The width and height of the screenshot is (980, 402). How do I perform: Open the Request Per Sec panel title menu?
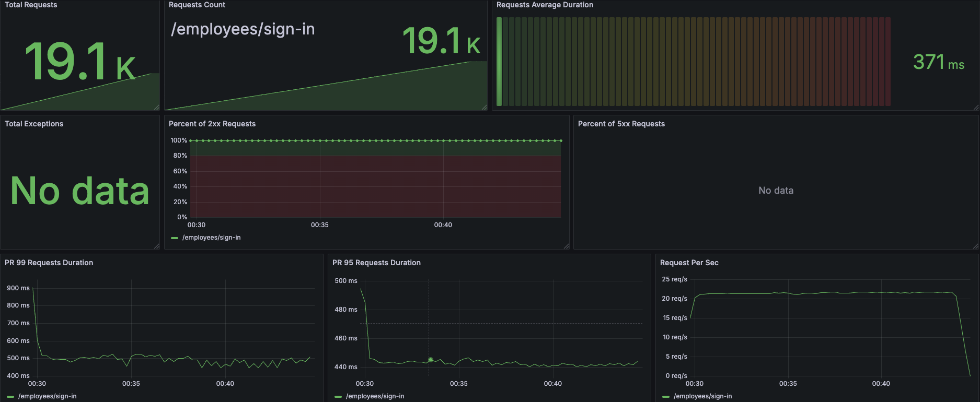coord(689,263)
